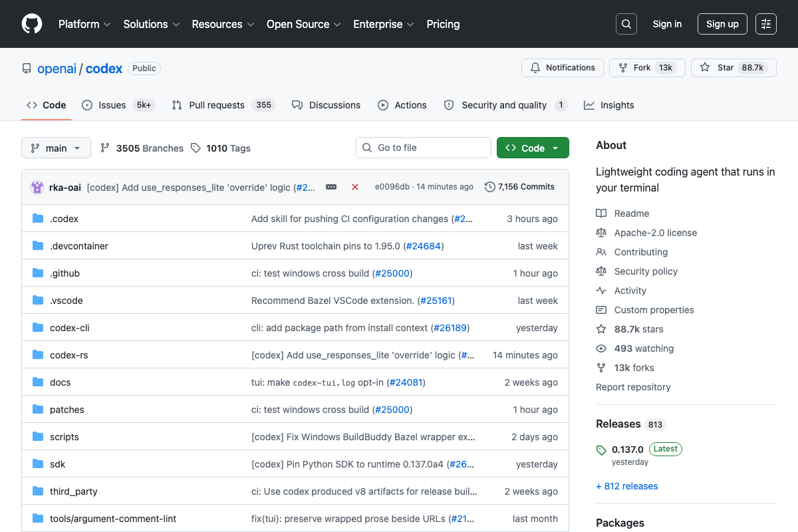Open the main branch selector dropdown

point(56,148)
